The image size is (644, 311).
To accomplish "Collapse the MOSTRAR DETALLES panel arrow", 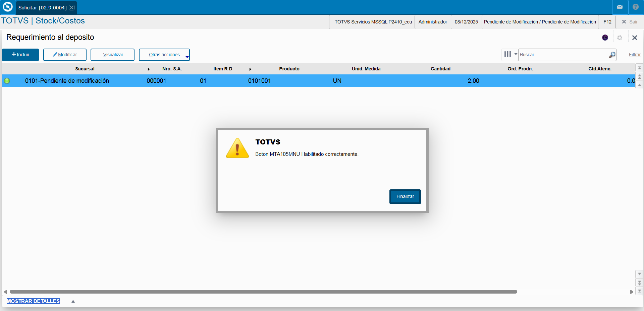I will (73, 301).
